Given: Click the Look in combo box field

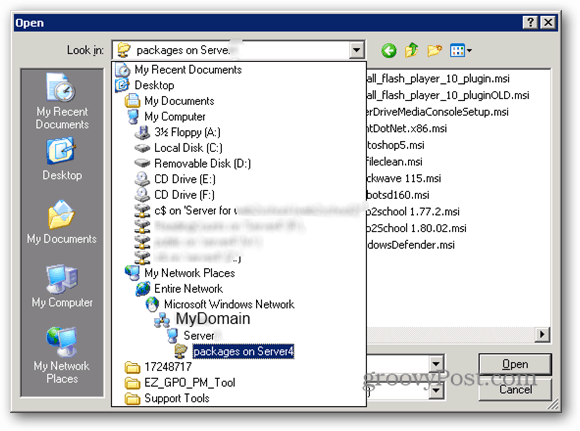Looking at the screenshot, I should click(239, 50).
